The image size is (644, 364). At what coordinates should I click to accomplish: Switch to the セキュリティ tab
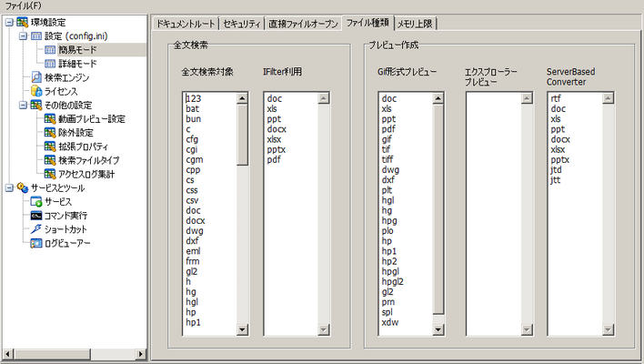tap(242, 24)
